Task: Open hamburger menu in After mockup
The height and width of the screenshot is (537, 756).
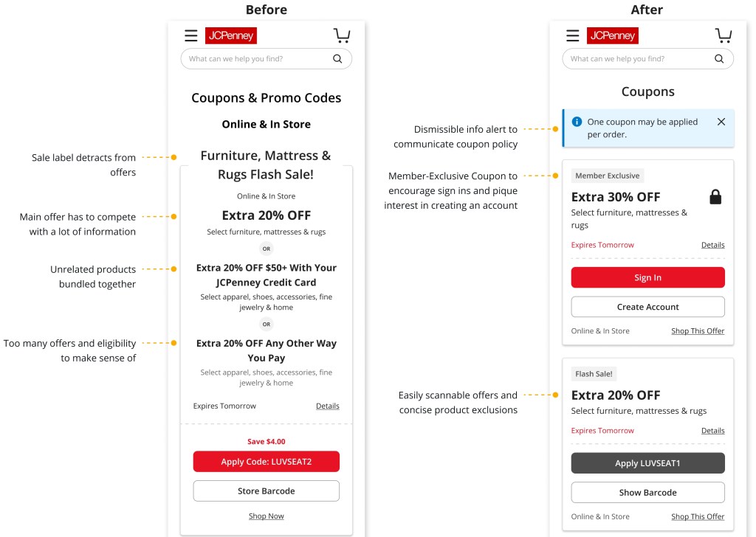Action: 572,35
